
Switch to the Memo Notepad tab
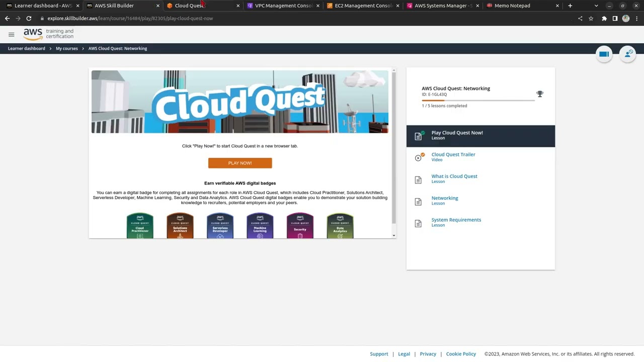(522, 6)
